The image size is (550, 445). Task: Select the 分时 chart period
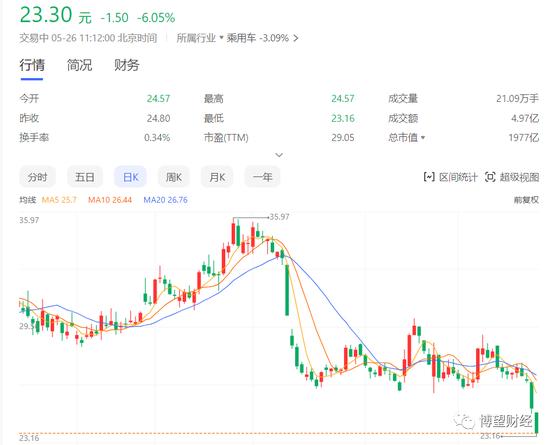click(37, 177)
